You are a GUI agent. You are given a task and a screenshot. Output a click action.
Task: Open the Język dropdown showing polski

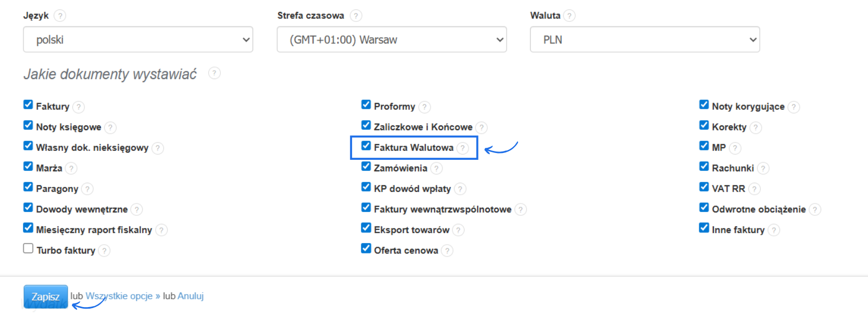click(138, 40)
